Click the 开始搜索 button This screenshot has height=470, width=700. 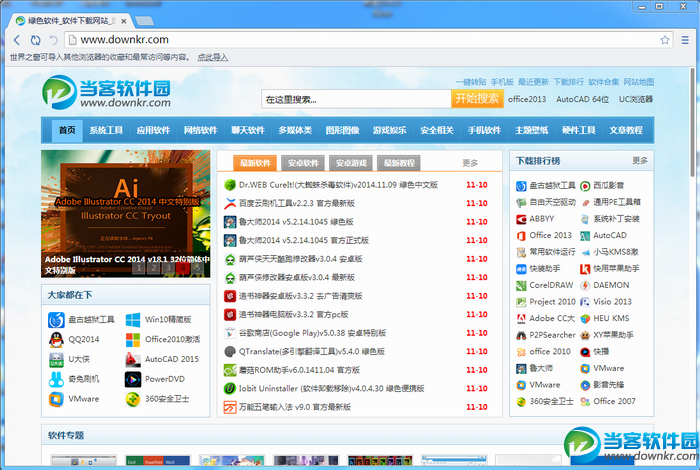tap(477, 99)
